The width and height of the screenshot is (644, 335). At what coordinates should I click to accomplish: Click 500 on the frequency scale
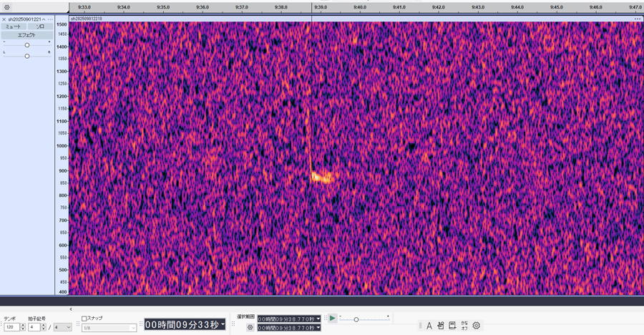63,270
